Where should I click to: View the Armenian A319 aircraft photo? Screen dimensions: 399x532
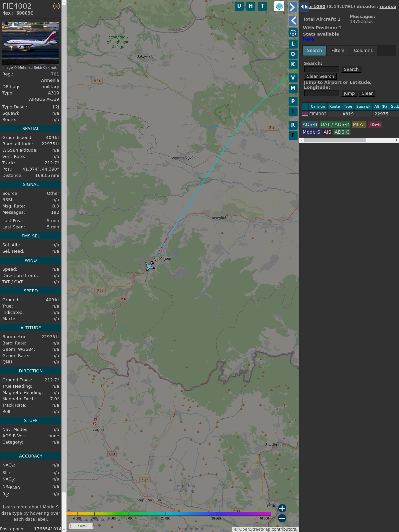tap(31, 43)
